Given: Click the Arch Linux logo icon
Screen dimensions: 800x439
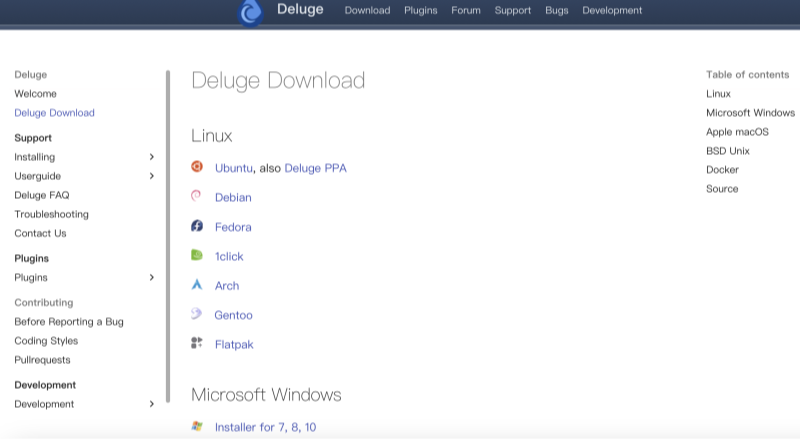Looking at the screenshot, I should click(x=197, y=284).
